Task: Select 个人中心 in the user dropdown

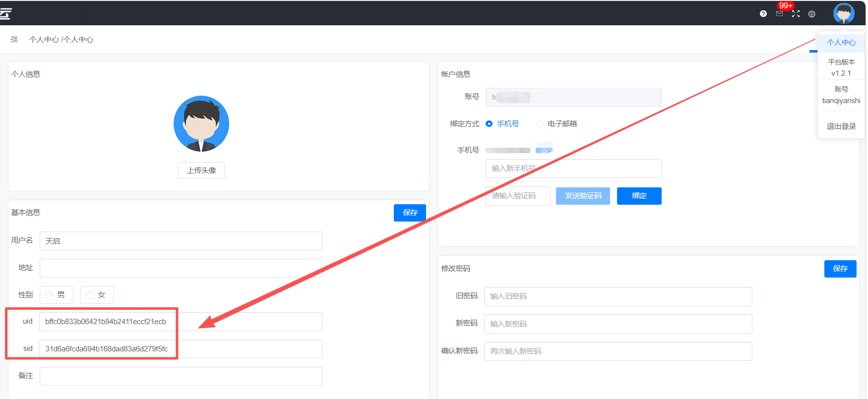Action: pos(841,43)
